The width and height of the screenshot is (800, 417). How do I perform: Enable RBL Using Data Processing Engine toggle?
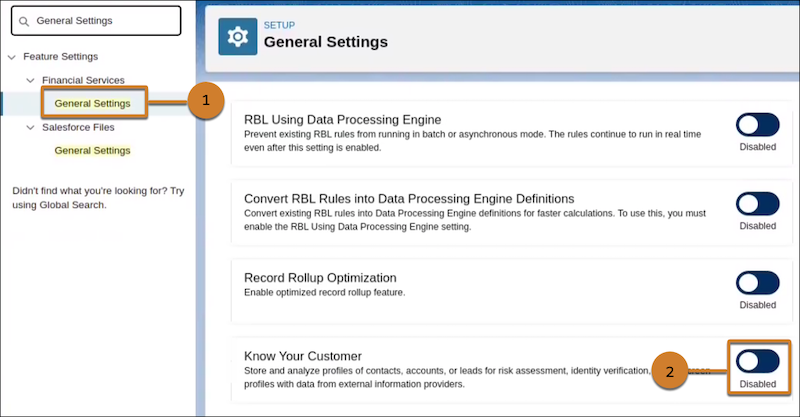pos(757,125)
